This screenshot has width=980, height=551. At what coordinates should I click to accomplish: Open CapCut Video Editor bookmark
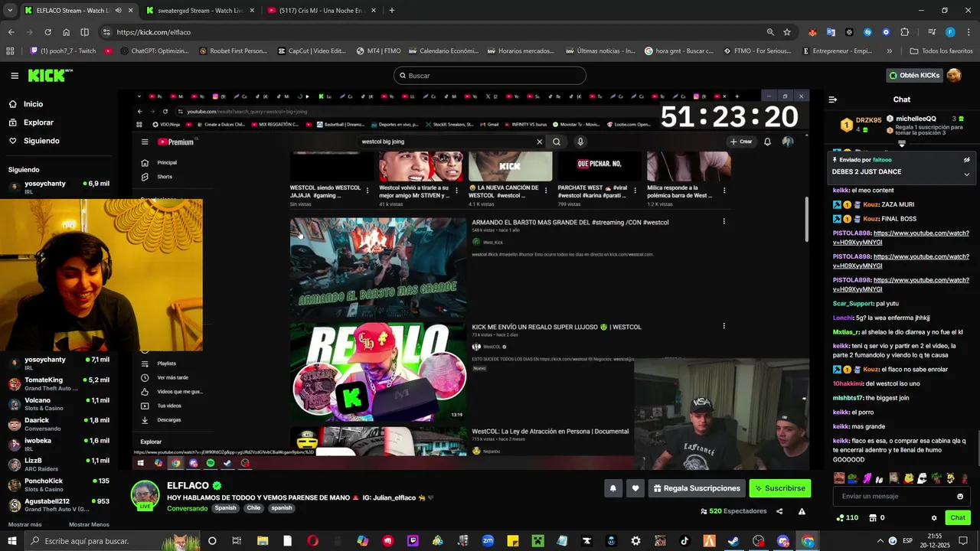(312, 51)
